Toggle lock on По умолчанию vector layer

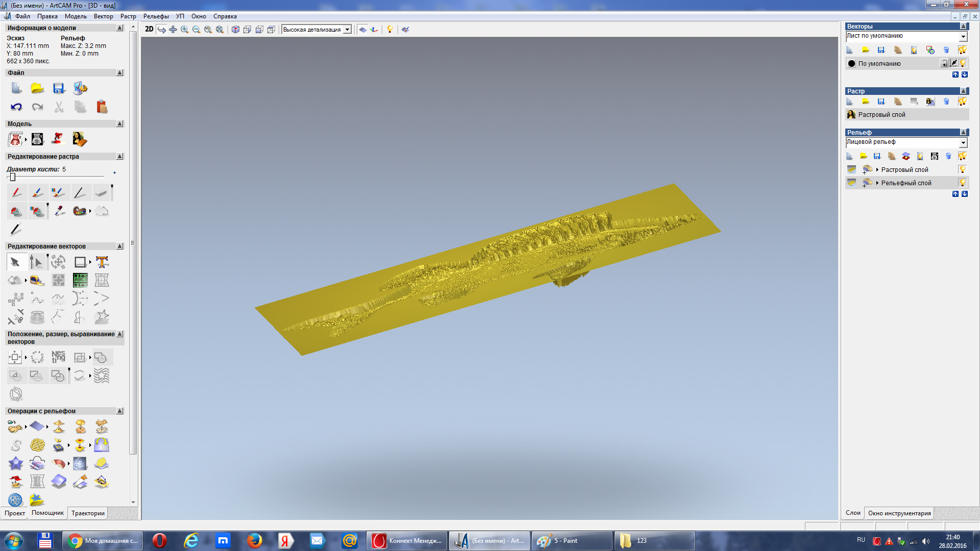coord(944,63)
